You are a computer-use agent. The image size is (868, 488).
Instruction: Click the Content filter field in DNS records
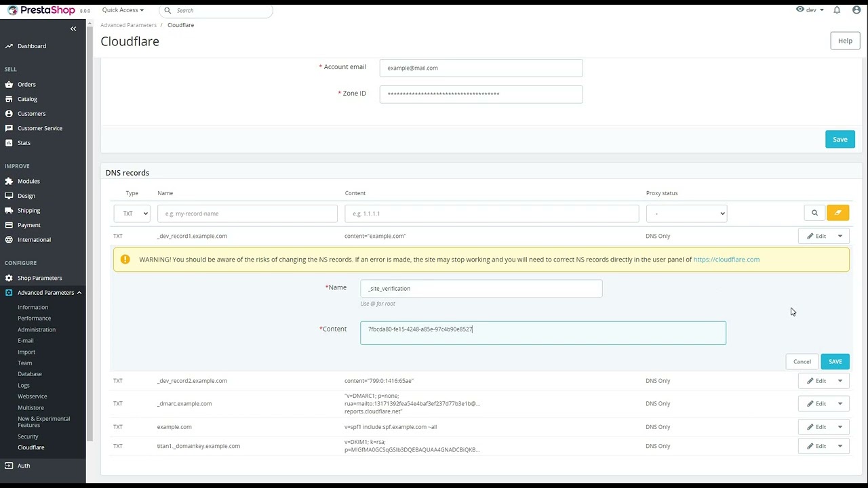click(492, 213)
